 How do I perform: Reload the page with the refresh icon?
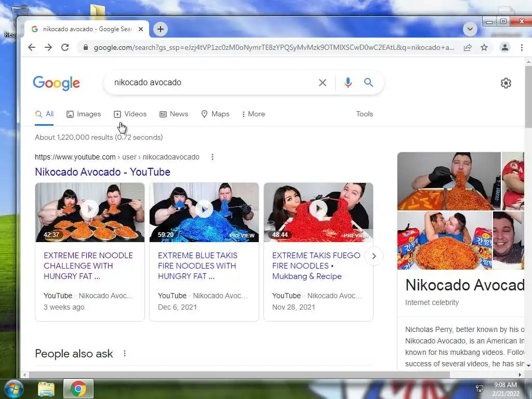[65, 47]
